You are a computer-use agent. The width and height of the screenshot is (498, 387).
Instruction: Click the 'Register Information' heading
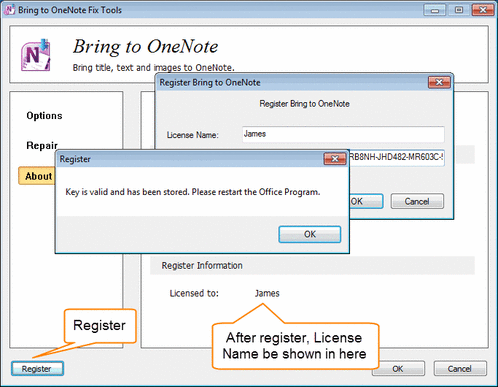pos(202,266)
